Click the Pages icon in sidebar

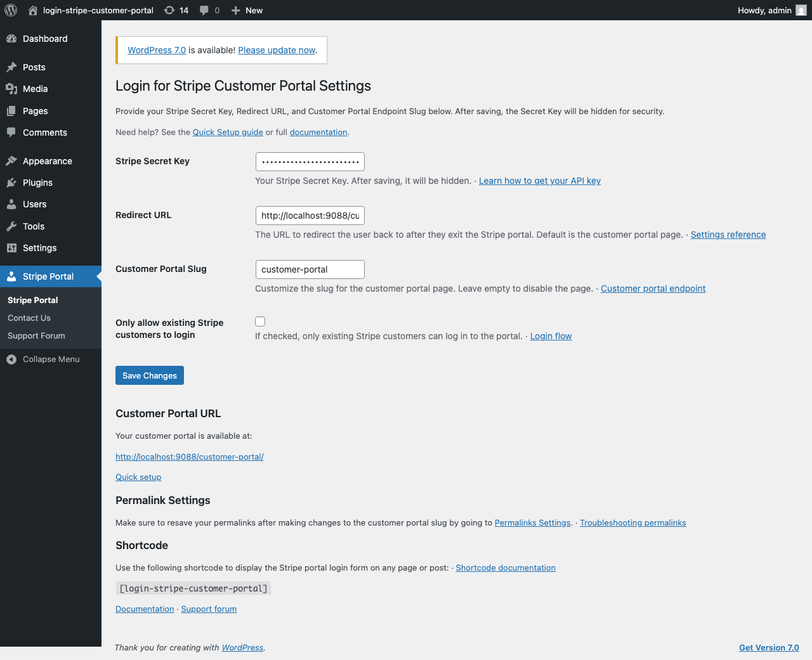(x=11, y=111)
